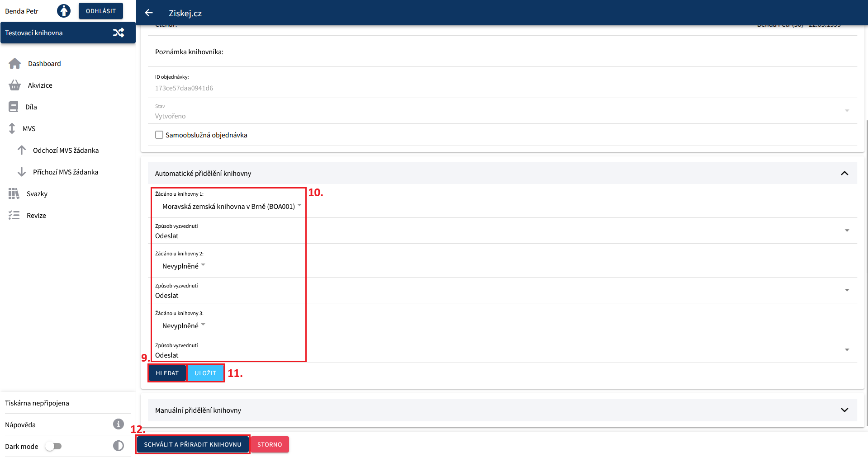Open Odchozí MVS žádanka menu item
Viewport: 868px width, 457px height.
[x=66, y=151]
